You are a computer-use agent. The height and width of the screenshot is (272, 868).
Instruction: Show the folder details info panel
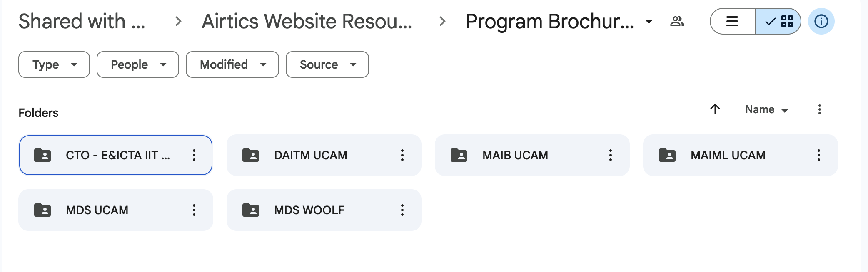pos(821,21)
